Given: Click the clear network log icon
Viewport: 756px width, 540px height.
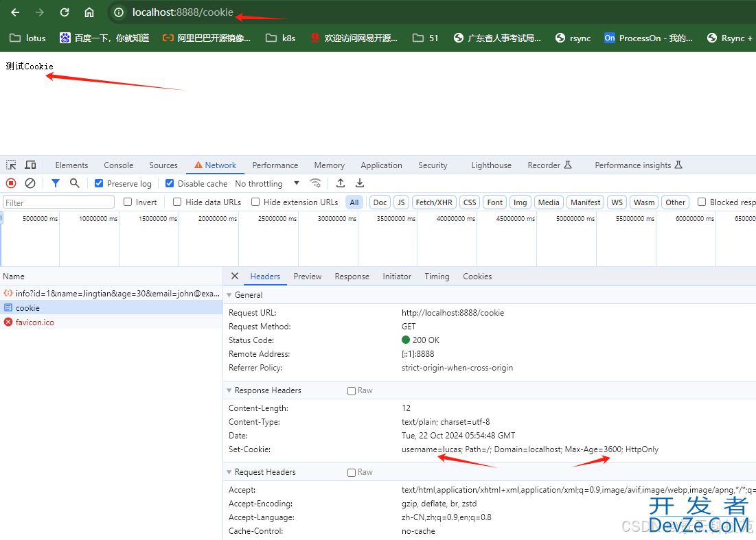Looking at the screenshot, I should pos(30,183).
